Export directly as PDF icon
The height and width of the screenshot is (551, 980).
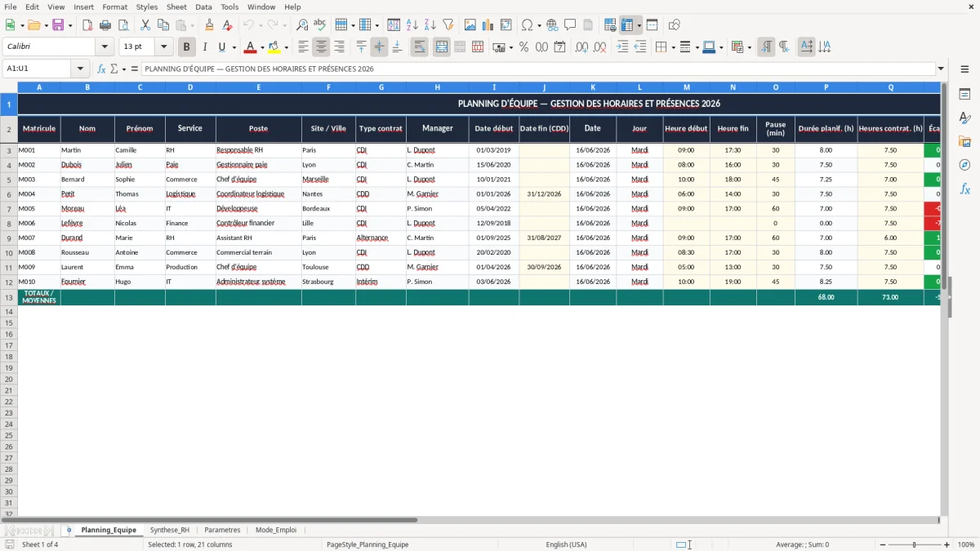click(x=87, y=25)
